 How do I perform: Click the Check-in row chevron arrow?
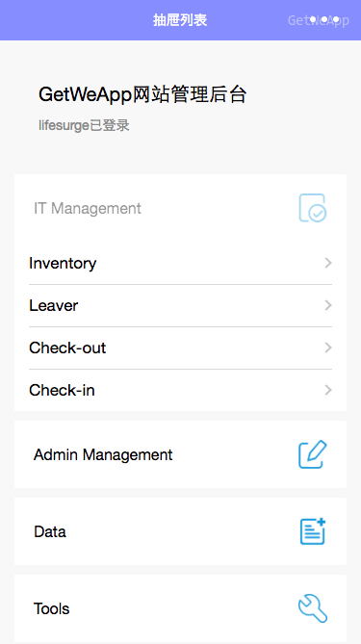[327, 390]
